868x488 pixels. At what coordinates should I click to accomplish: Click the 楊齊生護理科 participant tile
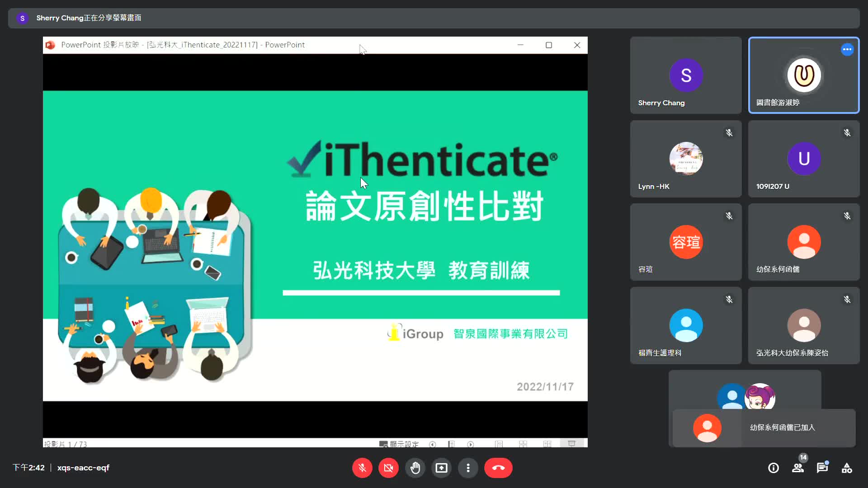pyautogui.click(x=686, y=325)
